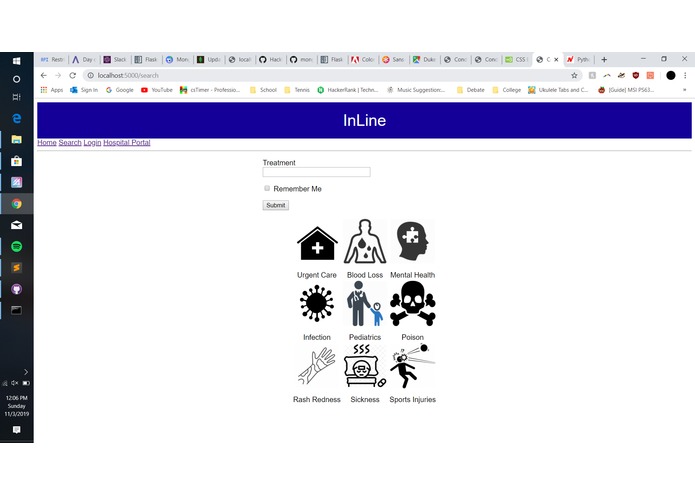Focus the Treatment text field

(316, 172)
